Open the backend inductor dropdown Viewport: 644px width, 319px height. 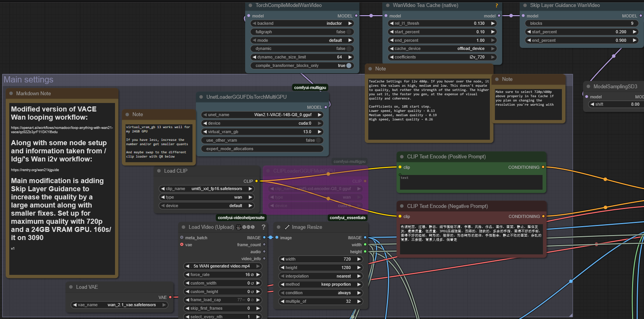click(302, 24)
